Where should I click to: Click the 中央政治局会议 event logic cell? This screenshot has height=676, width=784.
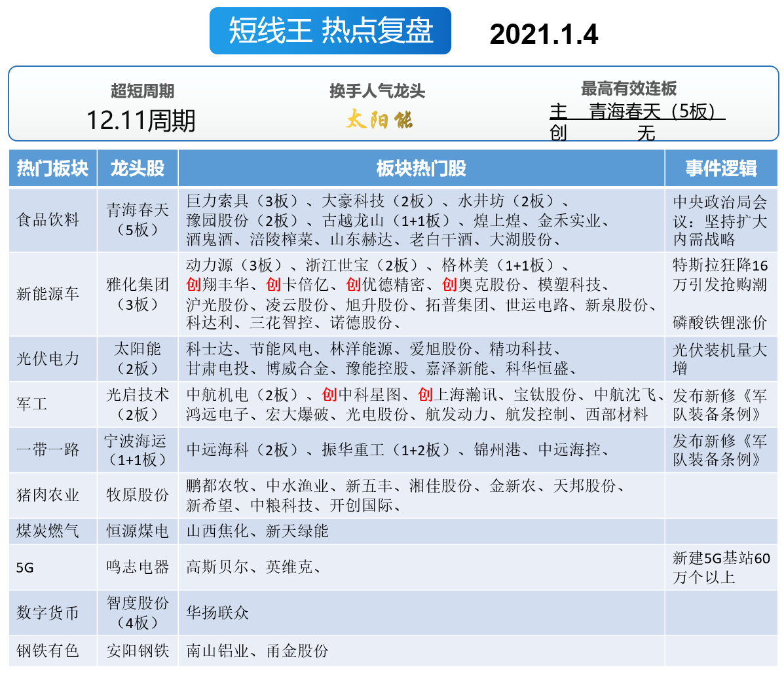[x=721, y=221]
